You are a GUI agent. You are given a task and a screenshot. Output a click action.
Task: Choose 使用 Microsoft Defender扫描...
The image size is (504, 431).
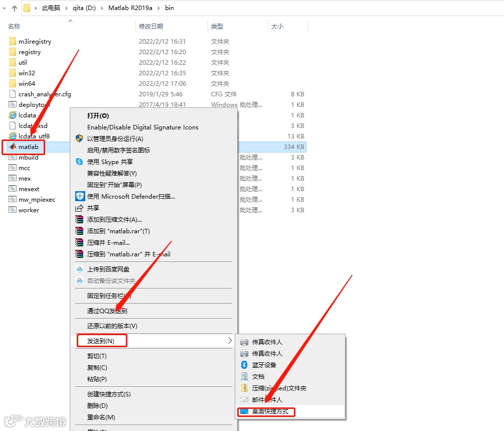pyautogui.click(x=131, y=196)
